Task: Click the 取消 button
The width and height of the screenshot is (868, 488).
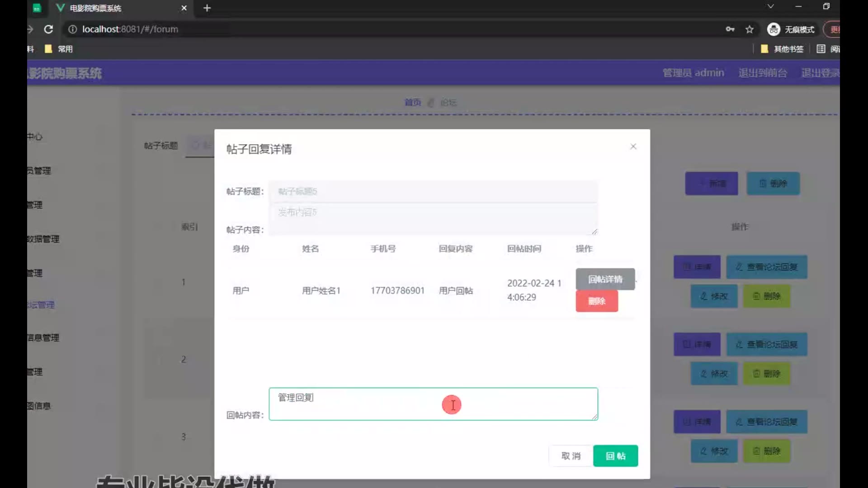Action: [x=571, y=456]
